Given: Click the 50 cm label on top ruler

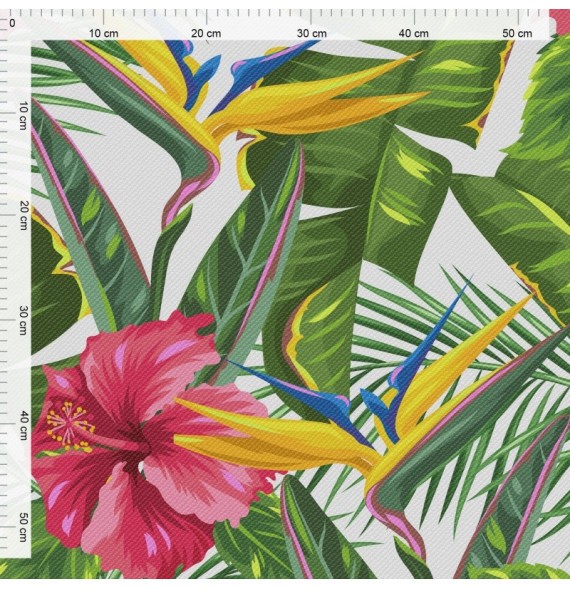Looking at the screenshot, I should coord(517,33).
